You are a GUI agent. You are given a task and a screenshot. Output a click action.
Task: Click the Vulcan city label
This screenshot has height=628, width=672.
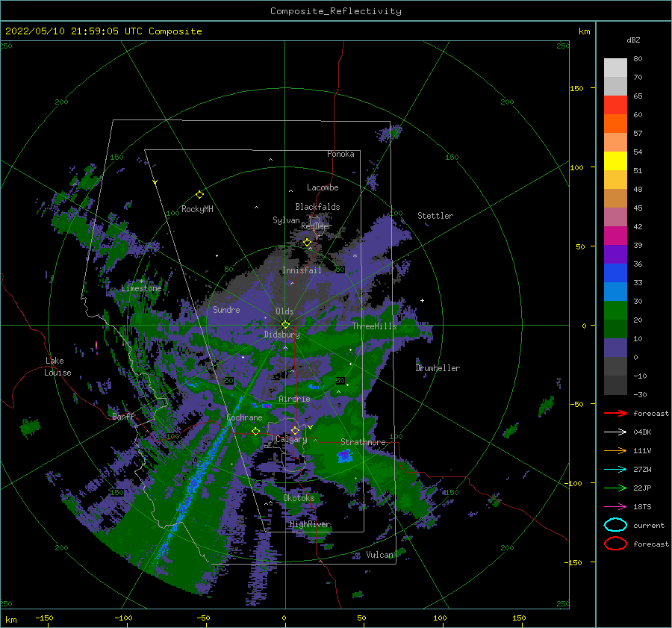(379, 555)
